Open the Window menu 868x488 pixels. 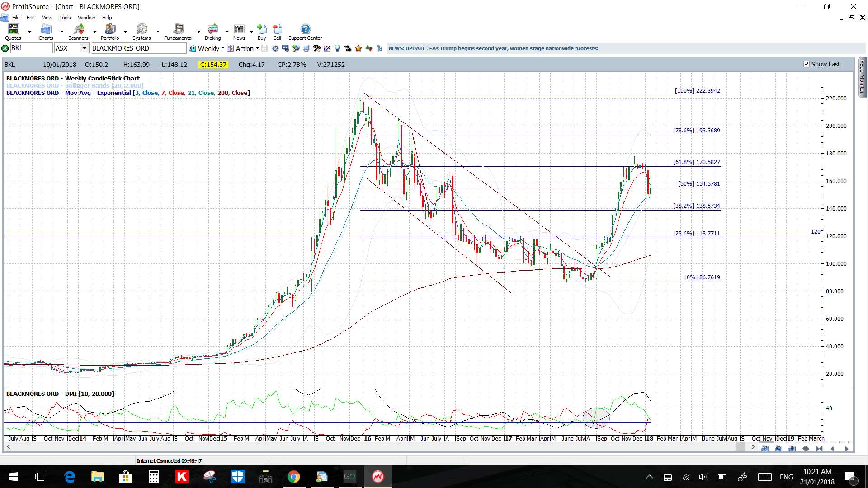coord(86,18)
